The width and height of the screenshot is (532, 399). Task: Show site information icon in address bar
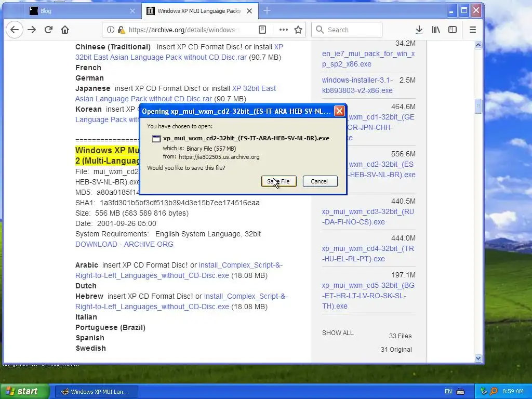click(111, 30)
